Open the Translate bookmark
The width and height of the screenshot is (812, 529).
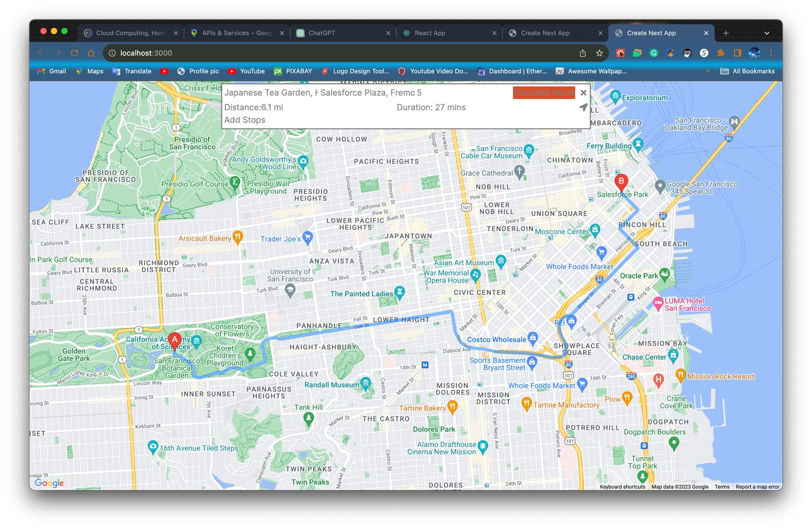click(132, 72)
